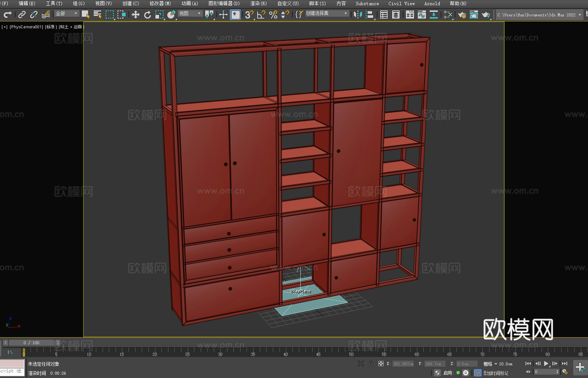Image resolution: width=588 pixels, height=378 pixels.
Task: Open the 编辑(E) menu
Action: tap(27, 3)
